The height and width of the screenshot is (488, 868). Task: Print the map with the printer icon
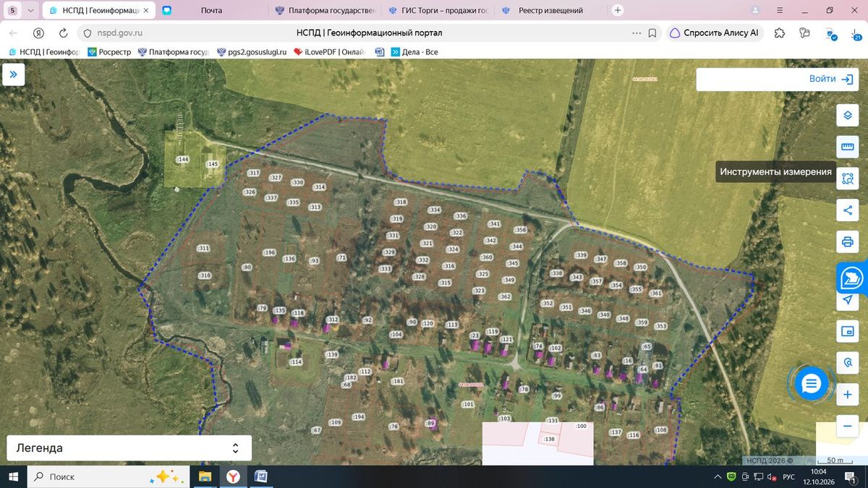[847, 241]
